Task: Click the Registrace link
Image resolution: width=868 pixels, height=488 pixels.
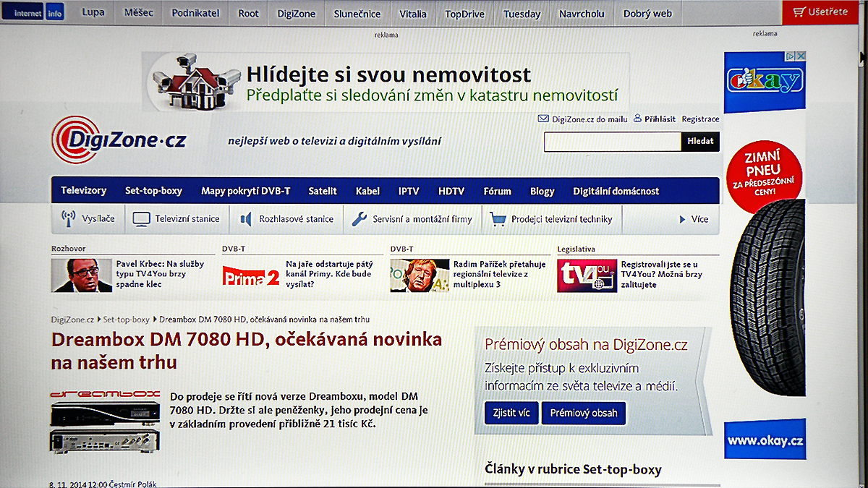Action: [x=701, y=119]
